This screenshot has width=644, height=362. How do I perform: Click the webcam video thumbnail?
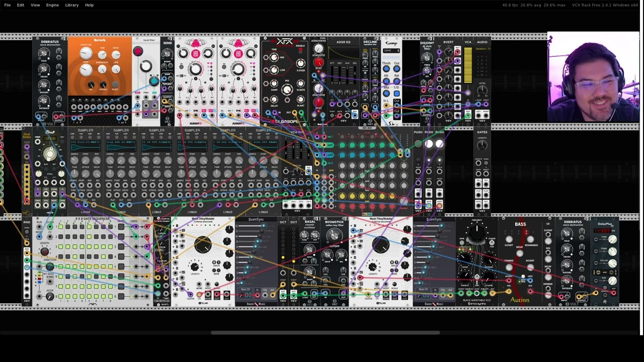[x=593, y=77]
